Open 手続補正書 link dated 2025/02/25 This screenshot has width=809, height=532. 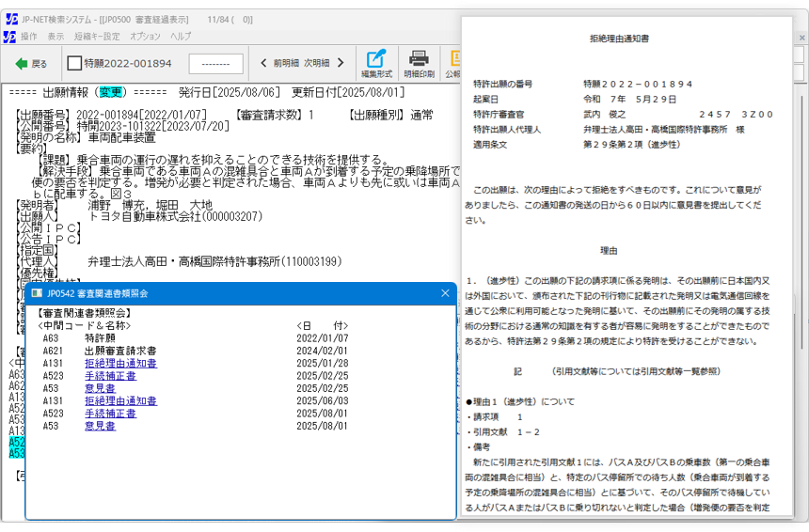[x=110, y=376]
